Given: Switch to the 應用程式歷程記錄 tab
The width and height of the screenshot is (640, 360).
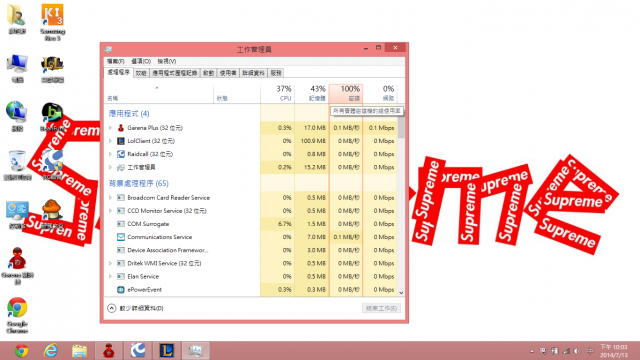Looking at the screenshot, I should pyautogui.click(x=175, y=73).
